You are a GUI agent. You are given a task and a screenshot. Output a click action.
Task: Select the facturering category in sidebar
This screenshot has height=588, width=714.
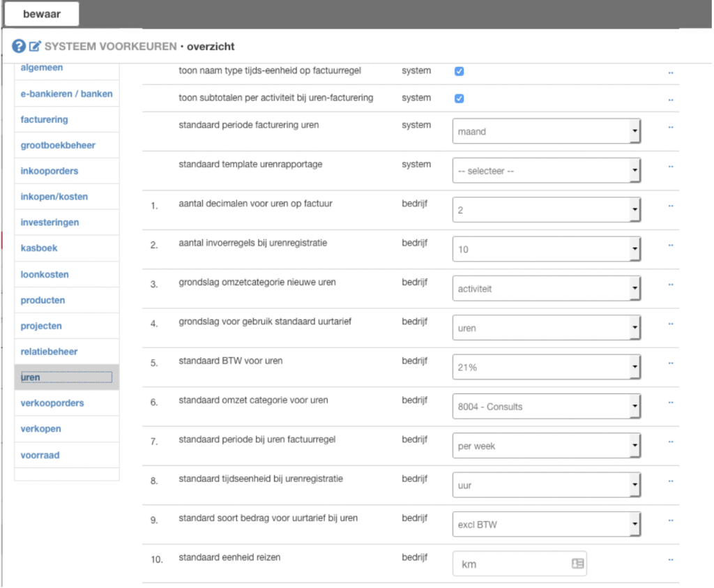point(45,120)
